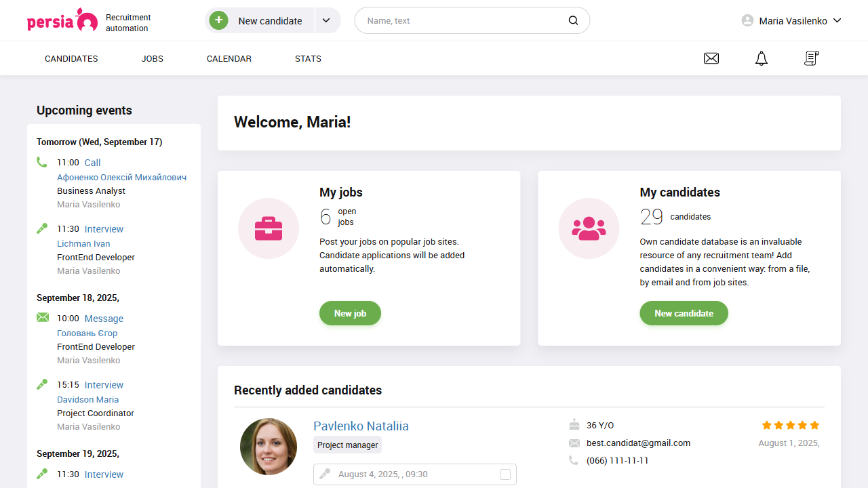Open the activity log icon
Screen dimensions: 868x488
[811, 58]
